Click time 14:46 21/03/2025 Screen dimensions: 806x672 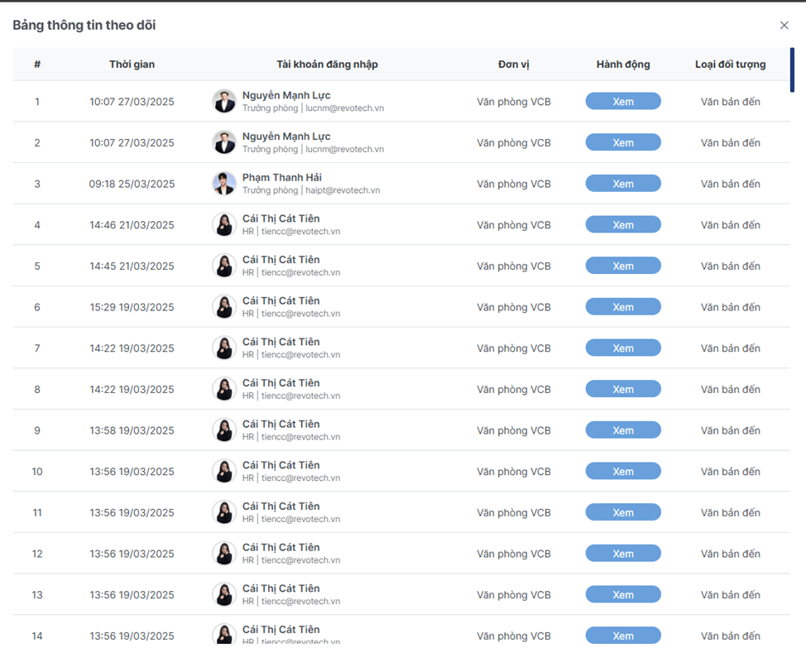132,224
